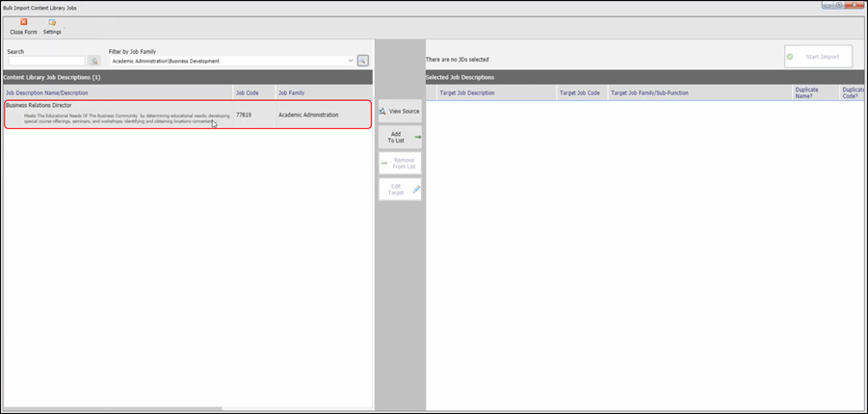Click the filter icon next to Job Family dropdown
Screen dimensions: 868x414
pos(363,61)
